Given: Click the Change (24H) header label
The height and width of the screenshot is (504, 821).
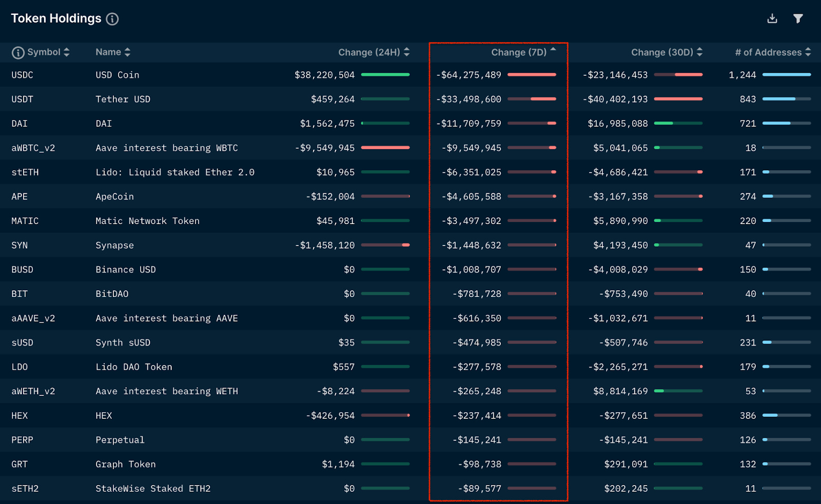Looking at the screenshot, I should 369,52.
